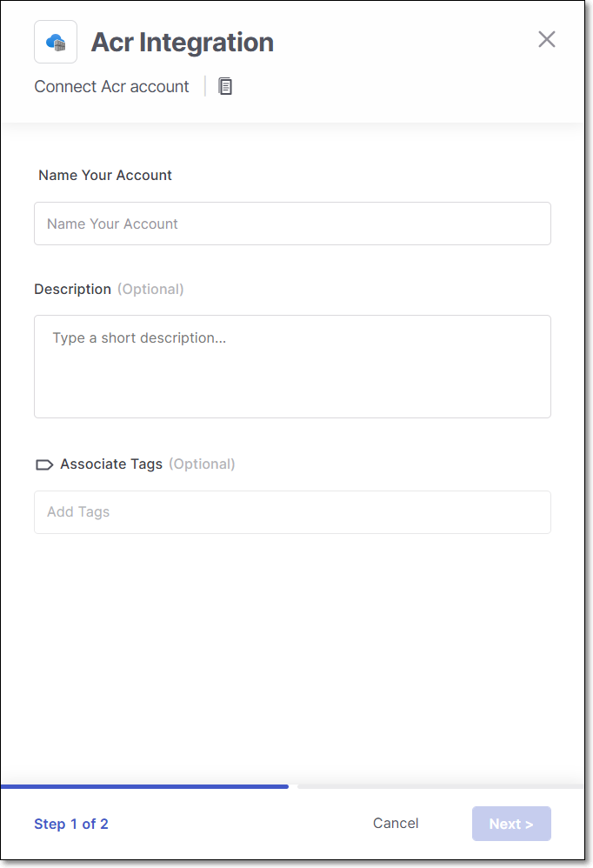Click the Acr cloud registry logo icon
Image resolution: width=593 pixels, height=868 pixels.
(56, 42)
